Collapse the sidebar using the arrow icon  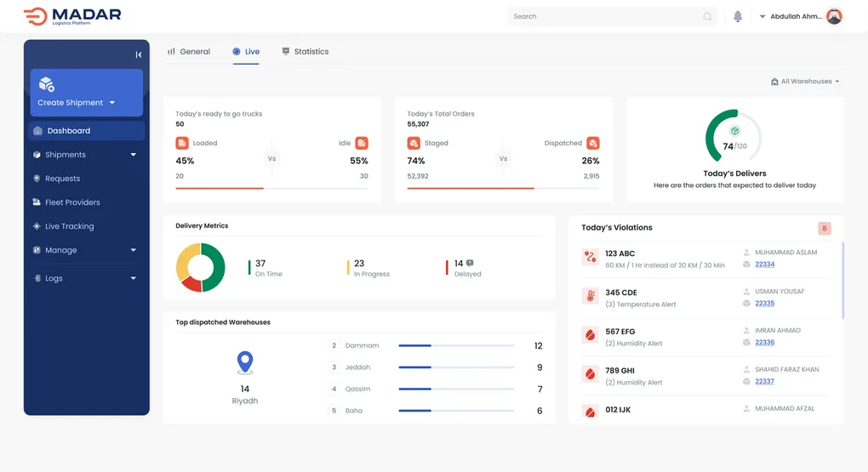point(139,54)
